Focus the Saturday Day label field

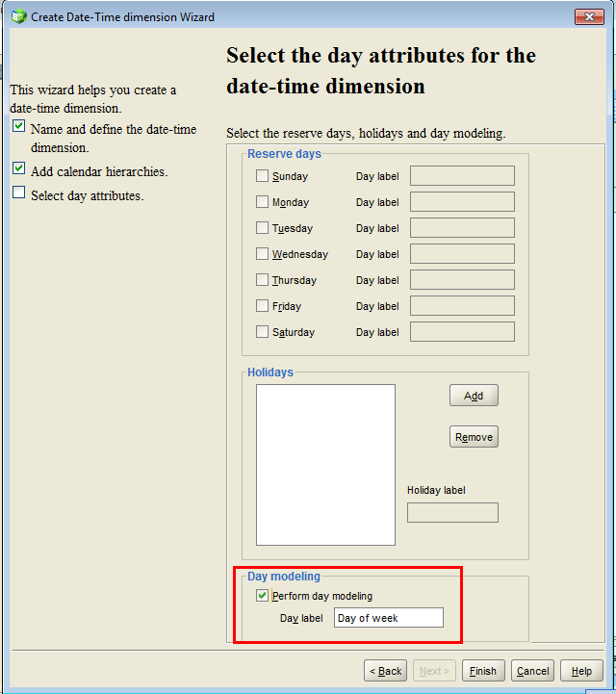(462, 331)
